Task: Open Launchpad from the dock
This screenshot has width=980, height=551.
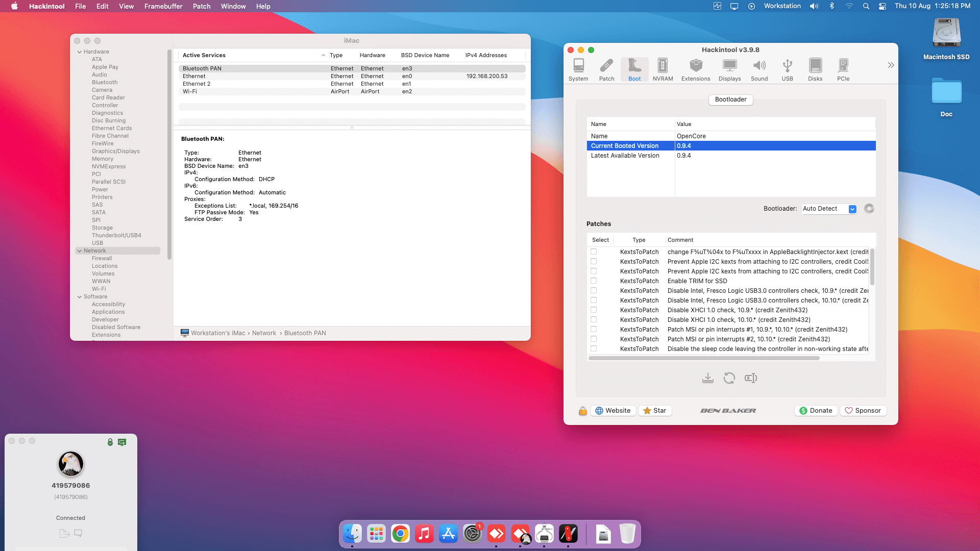Action: point(376,534)
